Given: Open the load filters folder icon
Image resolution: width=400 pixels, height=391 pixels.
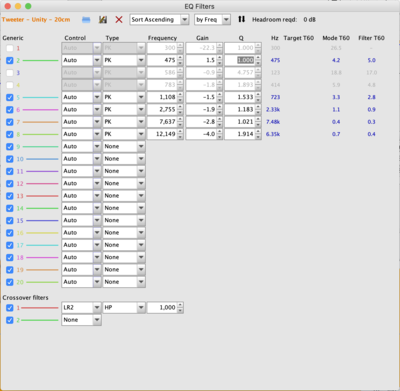Looking at the screenshot, I should [86, 20].
